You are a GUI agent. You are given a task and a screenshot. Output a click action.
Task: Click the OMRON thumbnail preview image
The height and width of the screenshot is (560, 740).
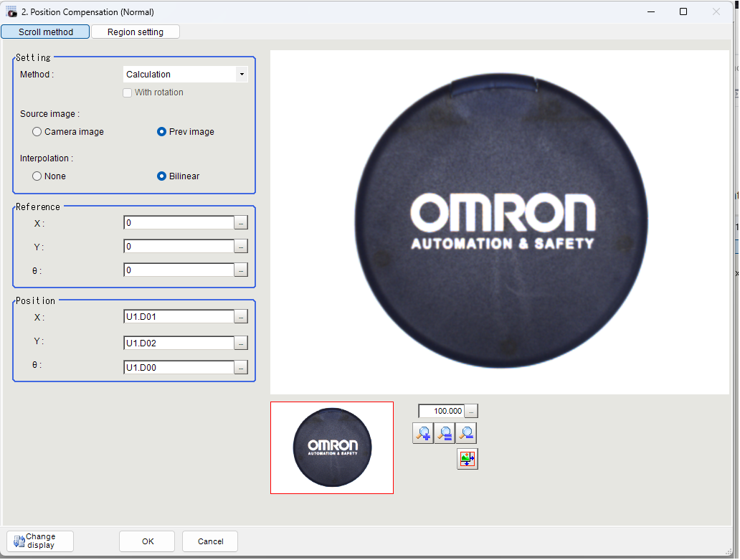332,447
